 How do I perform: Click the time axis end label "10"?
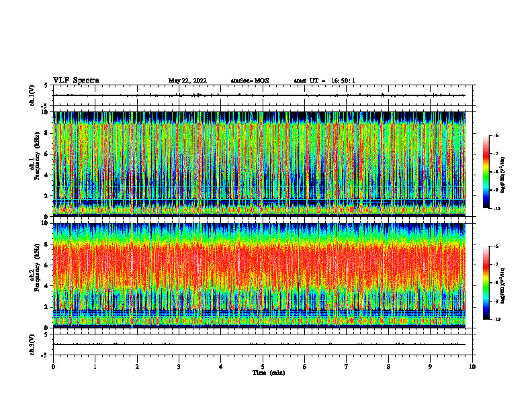472,367
